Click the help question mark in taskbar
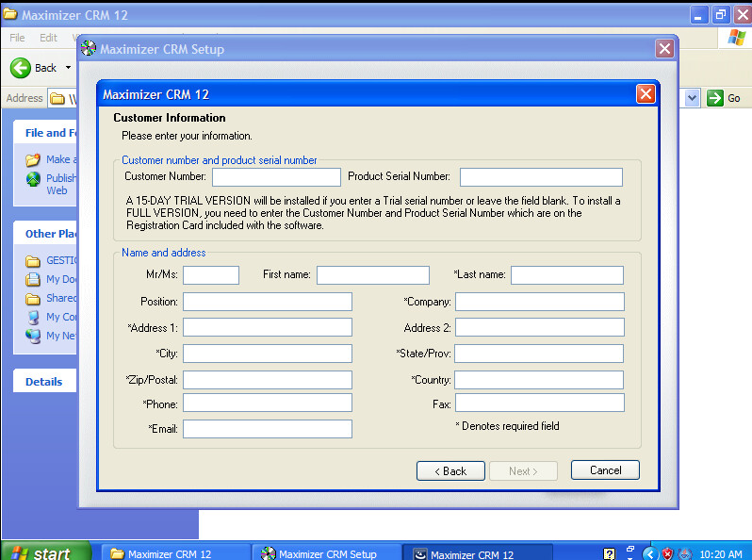 pyautogui.click(x=609, y=553)
